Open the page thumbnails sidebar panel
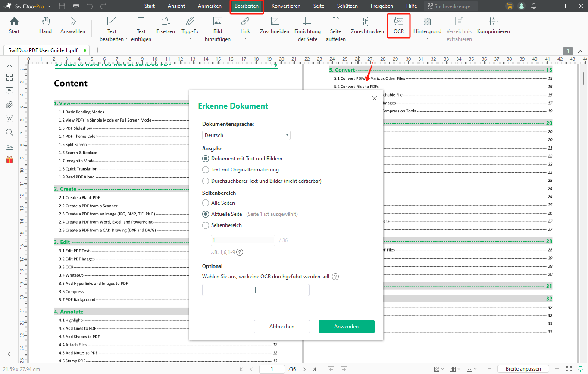The height and width of the screenshot is (374, 588). 9,77
